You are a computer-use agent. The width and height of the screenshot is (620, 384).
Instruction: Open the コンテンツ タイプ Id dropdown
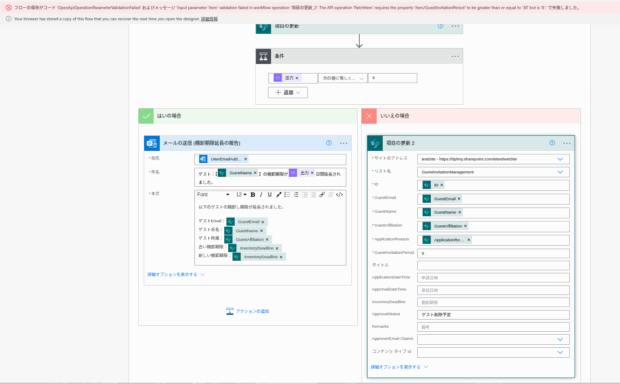560,352
